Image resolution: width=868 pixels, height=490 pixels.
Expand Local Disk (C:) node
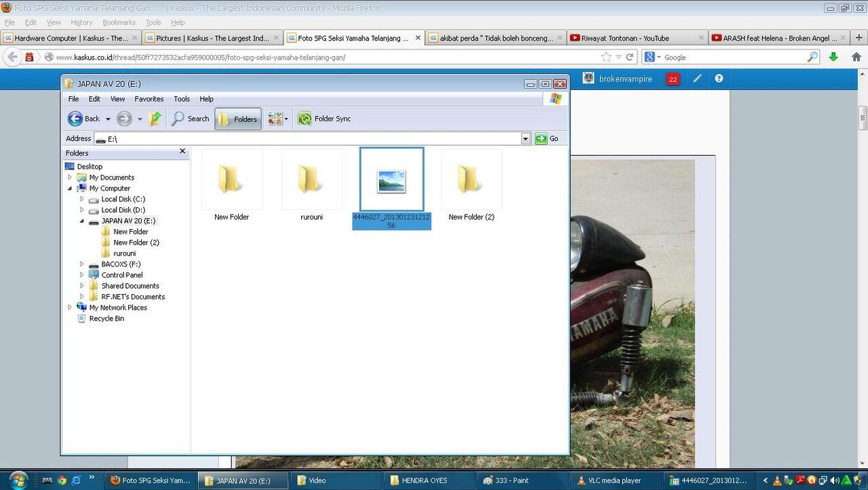pyautogui.click(x=81, y=199)
